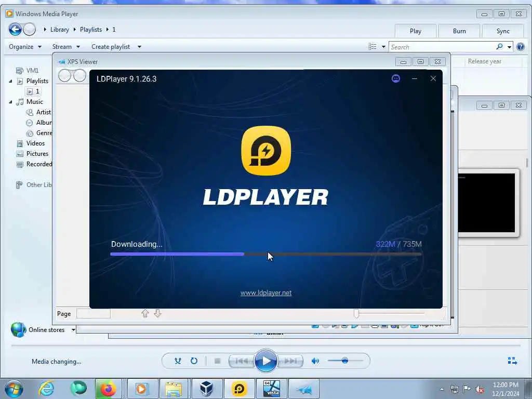Expand the Create playlist dropdown arrow
532x399 pixels.
[139, 47]
